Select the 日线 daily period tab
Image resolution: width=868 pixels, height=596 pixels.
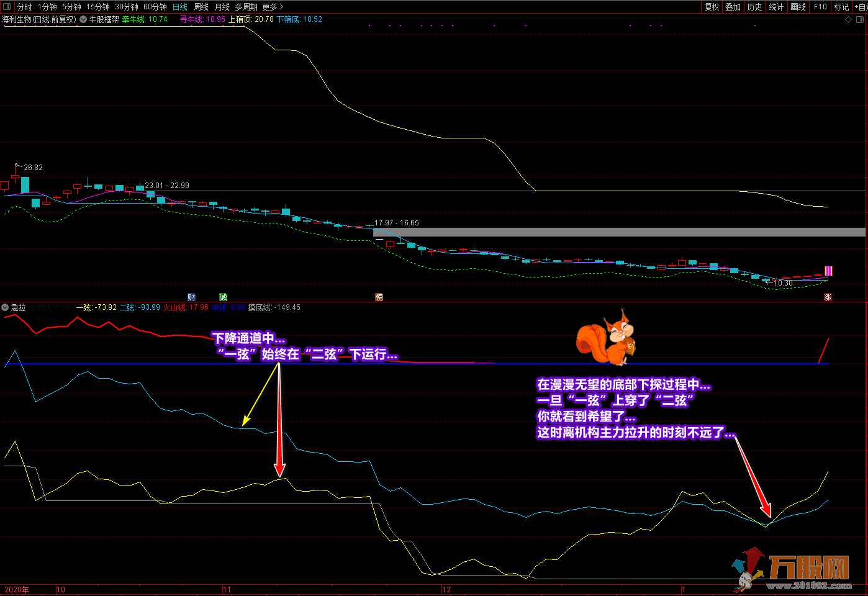tap(180, 7)
